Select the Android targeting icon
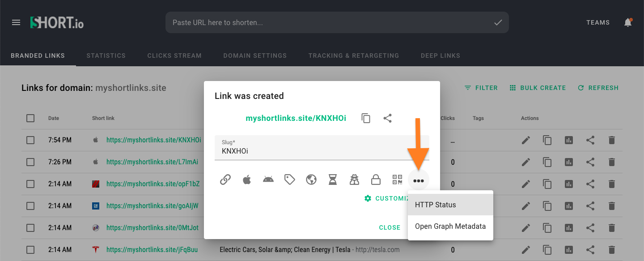Viewport: 644px width, 261px height. pos(268,179)
